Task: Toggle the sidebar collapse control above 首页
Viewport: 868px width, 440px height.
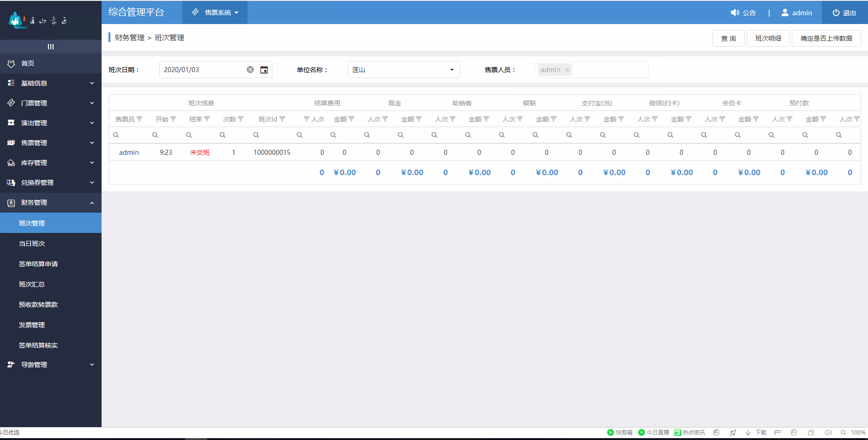Action: point(51,46)
